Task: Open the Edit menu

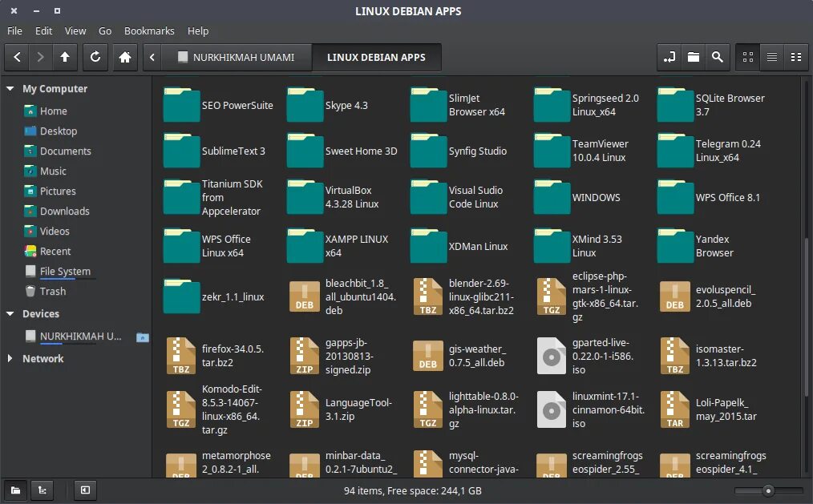Action: click(x=43, y=31)
